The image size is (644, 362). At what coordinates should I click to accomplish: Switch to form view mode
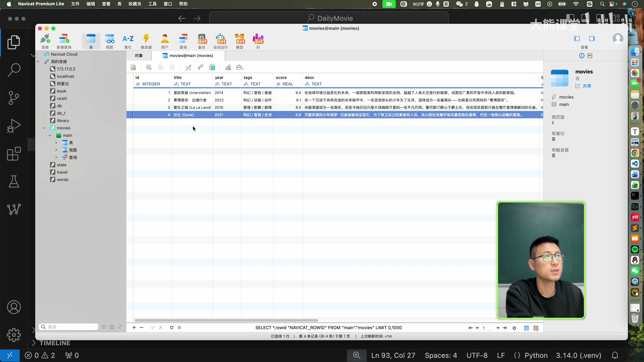[x=536, y=328]
